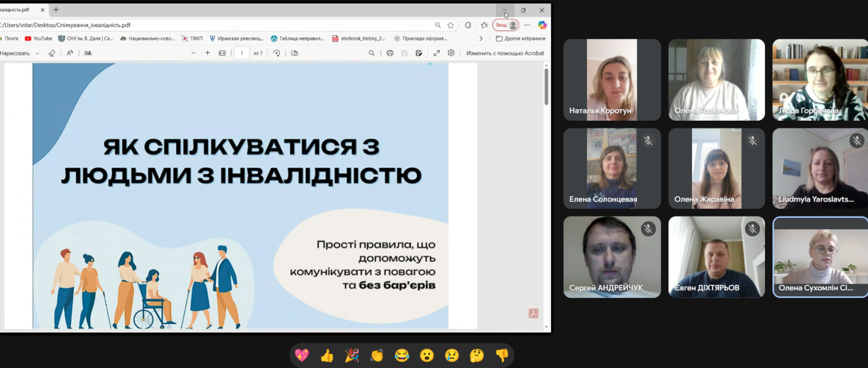Select Сергей АНДРЕЙЧУК video tile
The width and height of the screenshot is (868, 368).
[x=612, y=257]
